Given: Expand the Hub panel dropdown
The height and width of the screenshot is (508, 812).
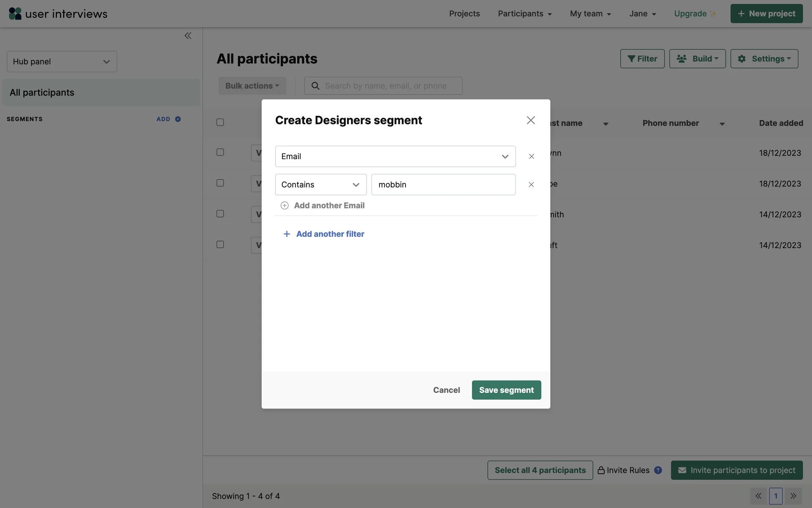Looking at the screenshot, I should tap(62, 62).
